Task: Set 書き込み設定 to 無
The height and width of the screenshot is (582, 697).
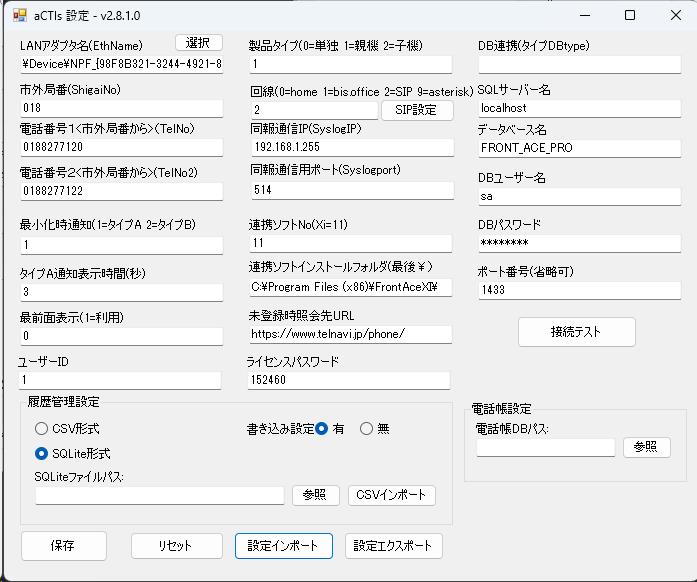Action: click(366, 429)
